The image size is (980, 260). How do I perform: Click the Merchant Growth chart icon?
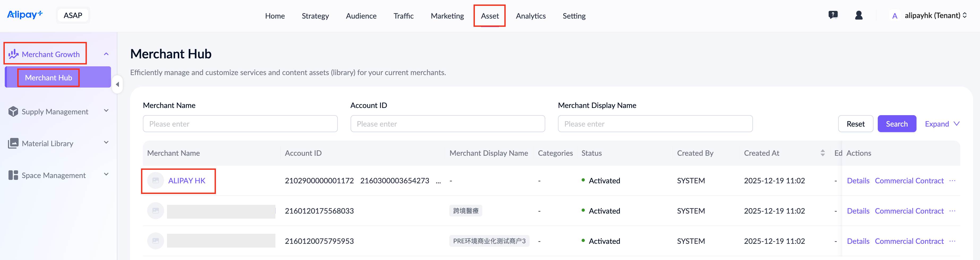pyautogui.click(x=13, y=54)
